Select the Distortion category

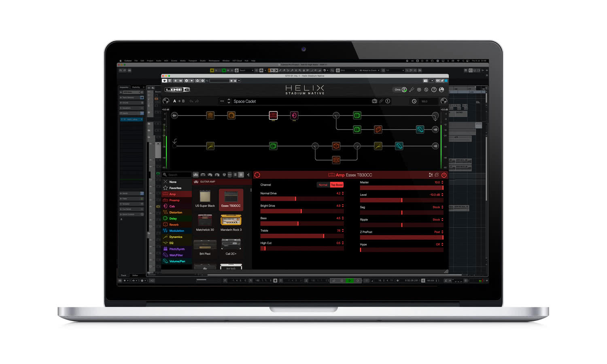click(x=176, y=212)
